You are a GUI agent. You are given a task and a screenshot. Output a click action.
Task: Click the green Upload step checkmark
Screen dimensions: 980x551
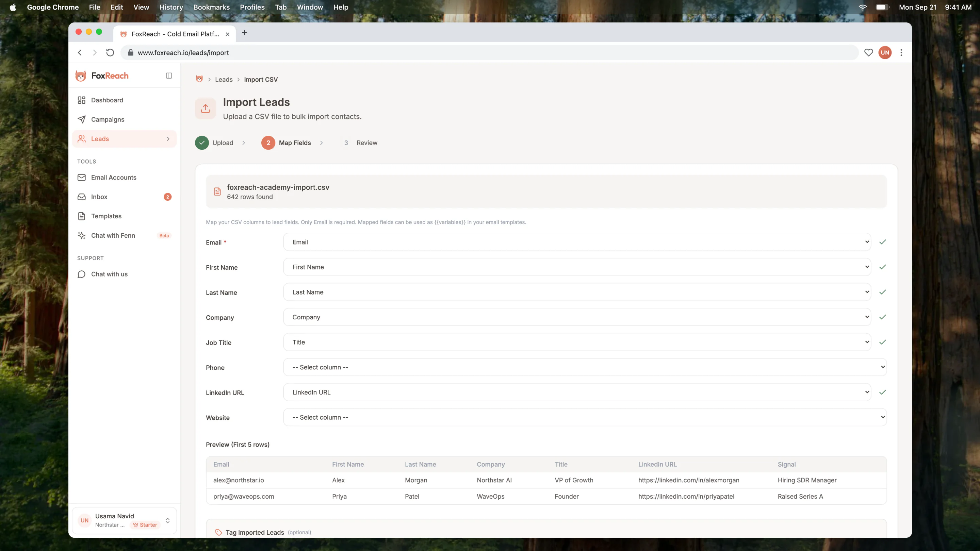202,143
